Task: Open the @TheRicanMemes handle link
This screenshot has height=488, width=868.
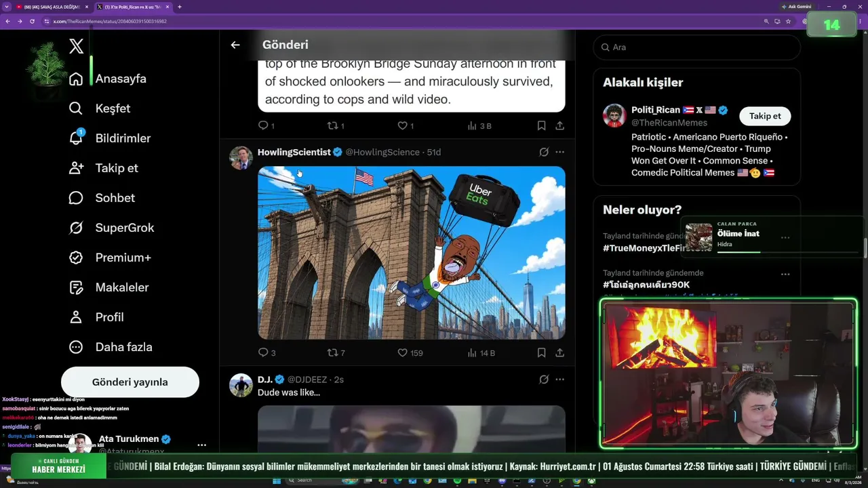Action: pos(669,123)
